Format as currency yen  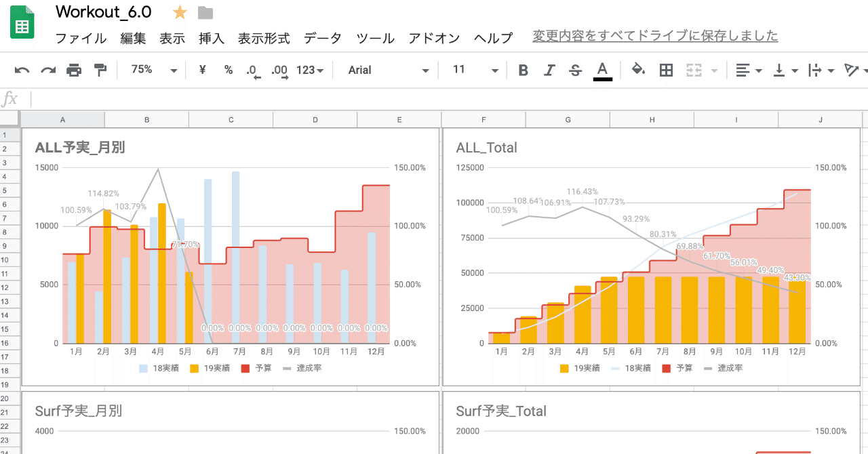click(x=202, y=70)
